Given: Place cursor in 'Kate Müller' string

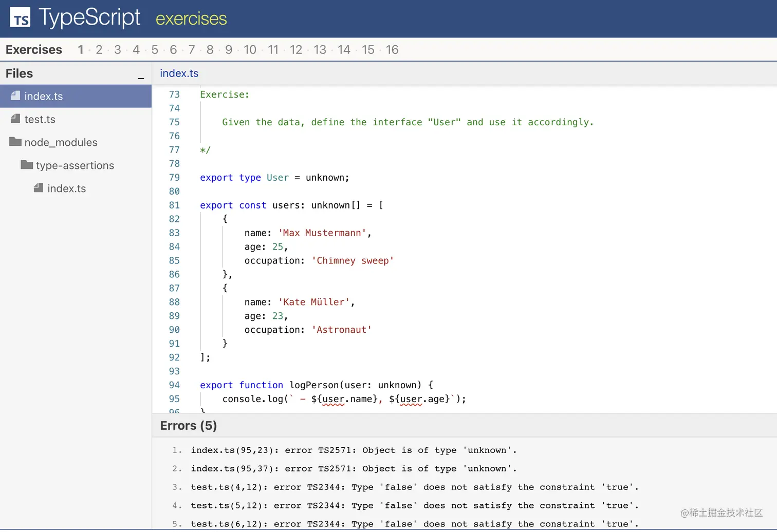Looking at the screenshot, I should [314, 302].
